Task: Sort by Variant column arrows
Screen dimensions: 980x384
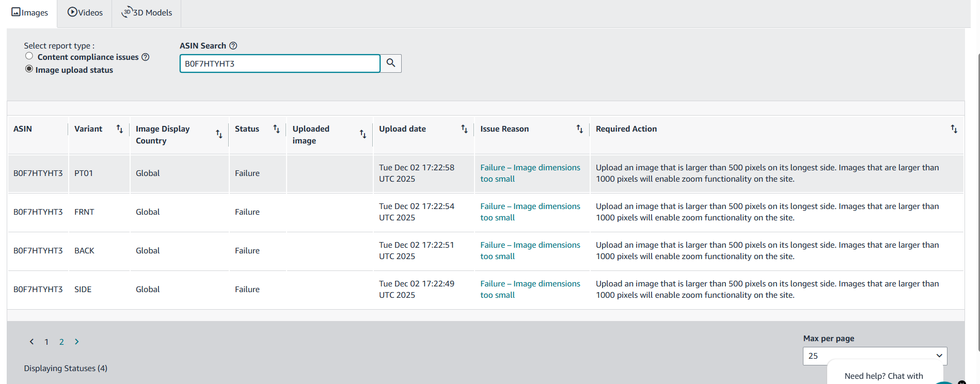Action: pyautogui.click(x=120, y=129)
